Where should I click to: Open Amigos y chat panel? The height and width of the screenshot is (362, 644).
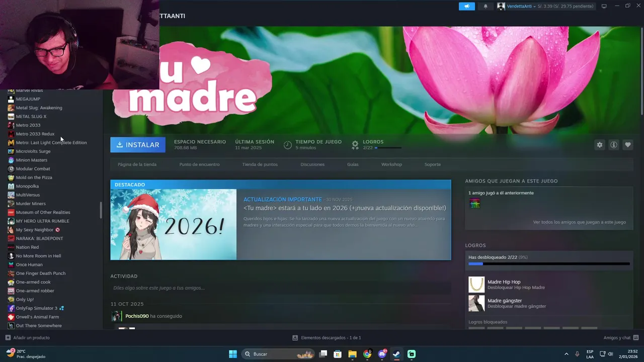tap(621, 338)
